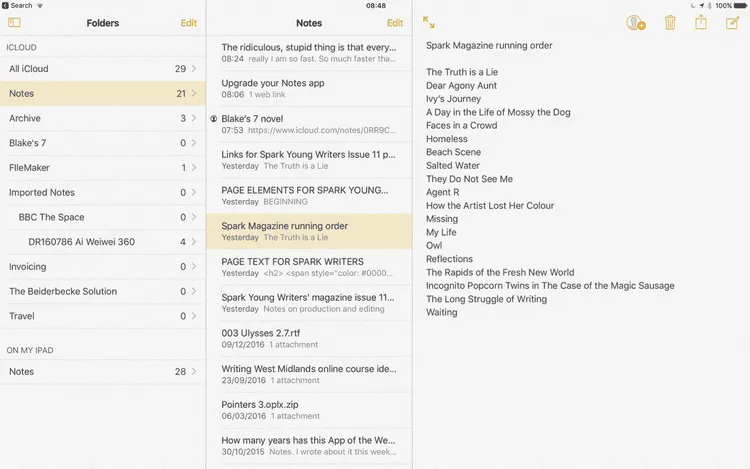
Task: Tap 'How the Artist Lost Her Colour'
Action: pyautogui.click(x=490, y=206)
